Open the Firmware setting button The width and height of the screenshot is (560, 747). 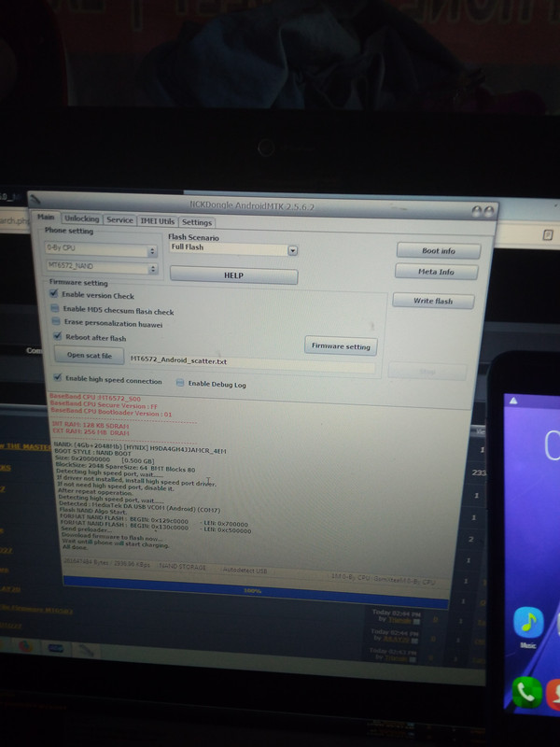(x=341, y=346)
